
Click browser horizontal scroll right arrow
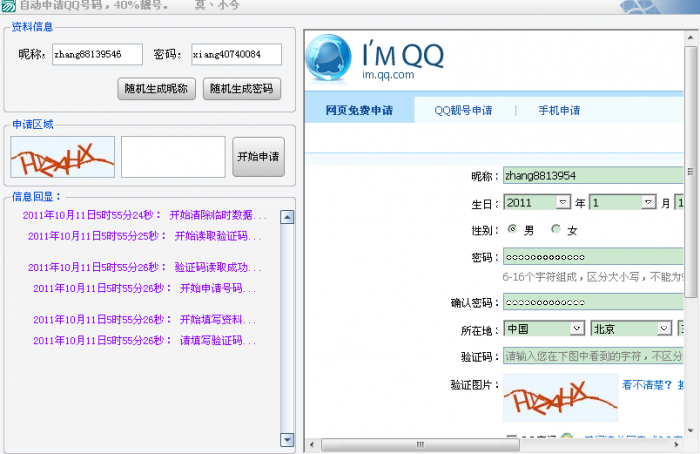676,445
